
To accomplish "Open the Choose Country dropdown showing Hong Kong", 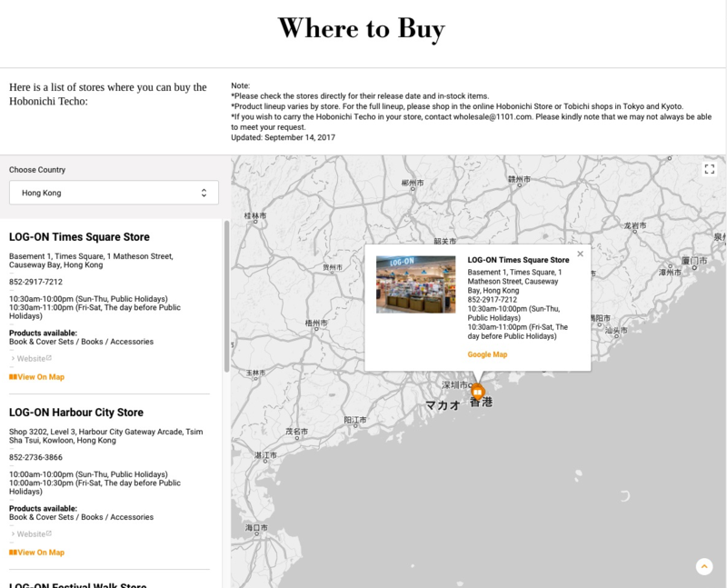I will coord(114,193).
